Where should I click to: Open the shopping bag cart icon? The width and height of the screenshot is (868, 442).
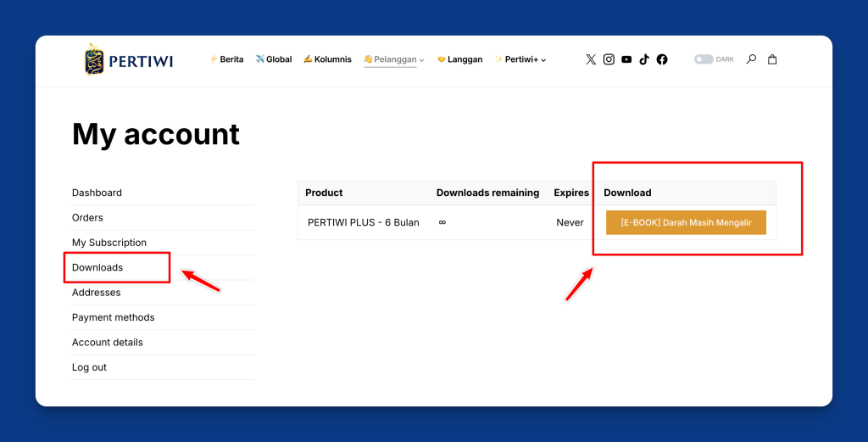tap(772, 59)
